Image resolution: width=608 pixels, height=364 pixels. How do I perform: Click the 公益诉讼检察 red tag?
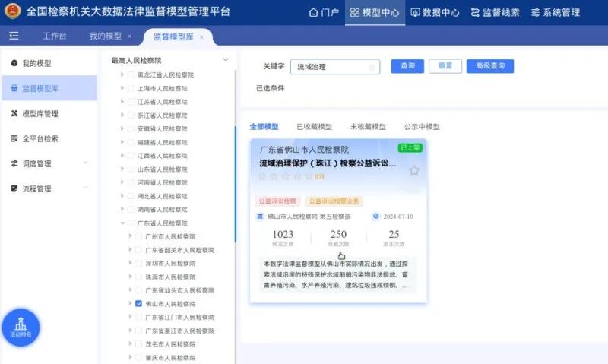(277, 201)
